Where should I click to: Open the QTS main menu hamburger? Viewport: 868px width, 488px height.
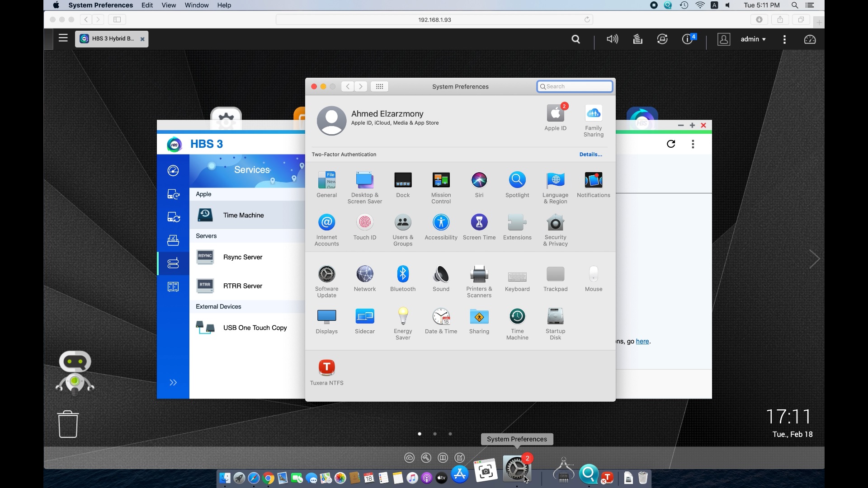point(63,38)
